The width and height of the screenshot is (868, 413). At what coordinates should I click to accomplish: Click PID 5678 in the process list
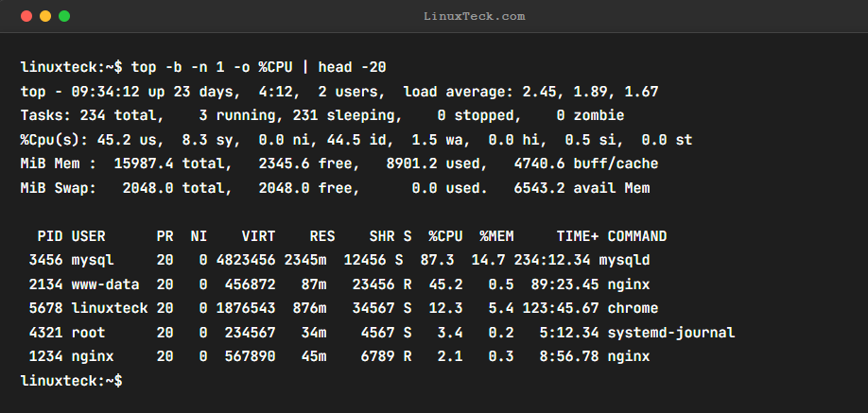point(45,308)
